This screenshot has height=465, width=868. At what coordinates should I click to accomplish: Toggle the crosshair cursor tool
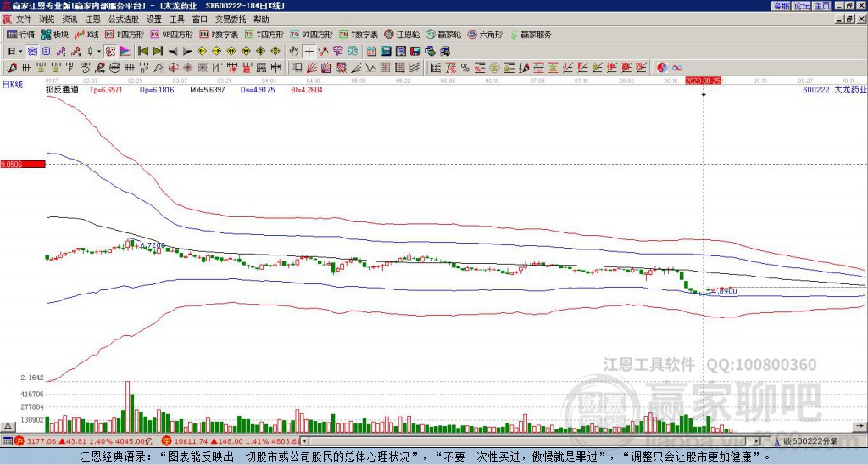click(x=309, y=51)
